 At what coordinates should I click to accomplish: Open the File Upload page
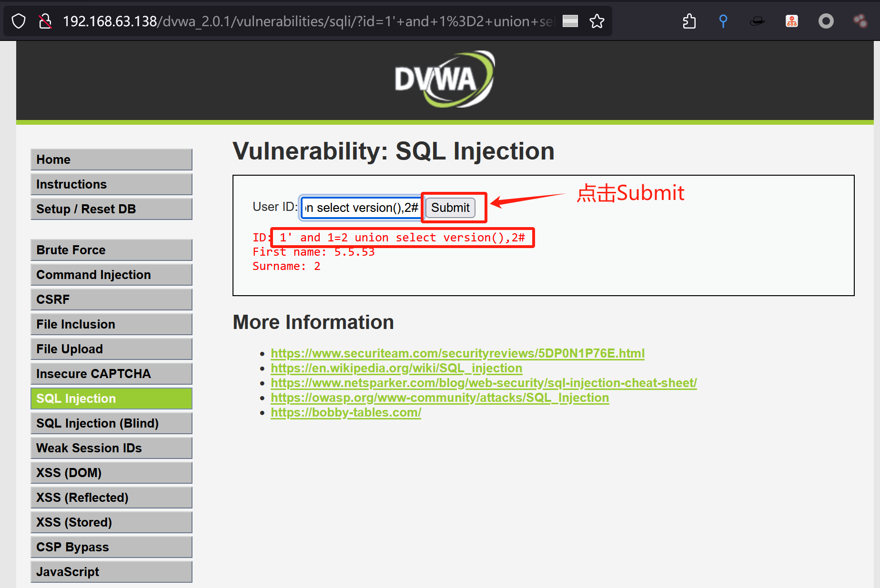tap(111, 349)
